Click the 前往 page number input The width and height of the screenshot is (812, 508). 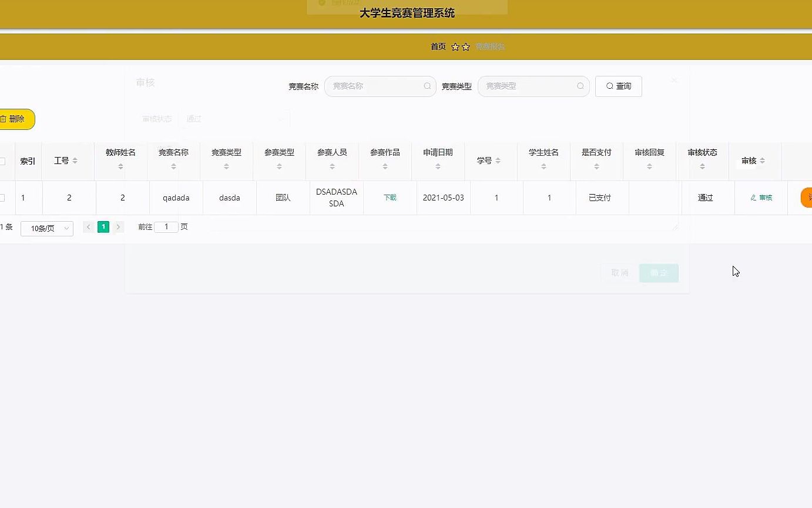(166, 227)
